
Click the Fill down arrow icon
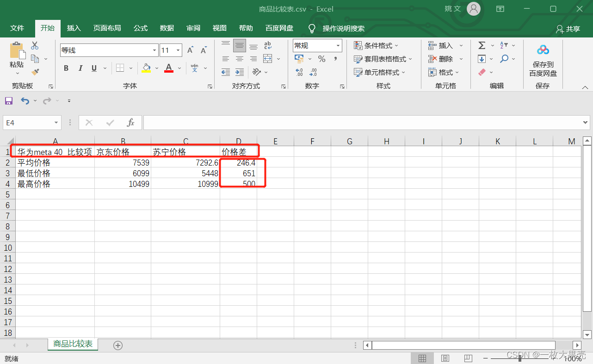pyautogui.click(x=482, y=59)
